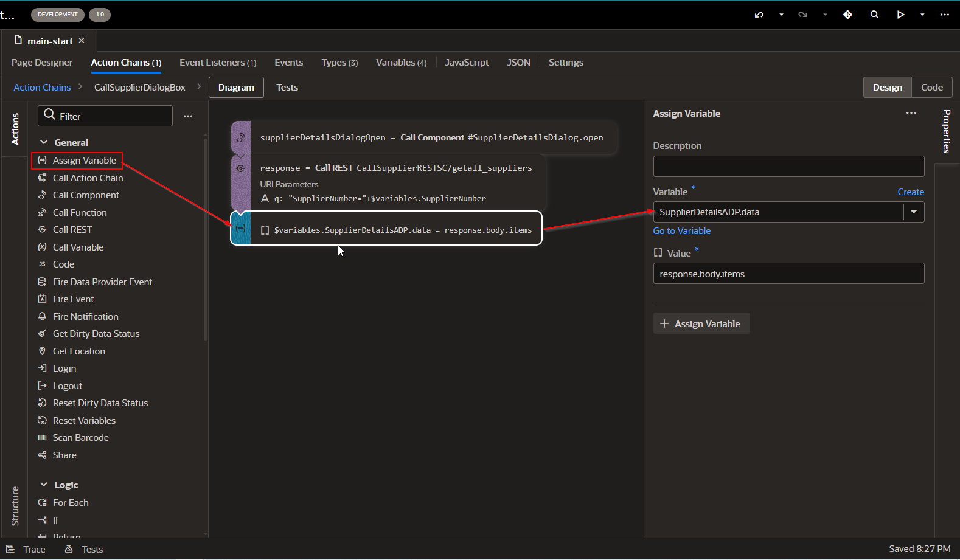Screen dimensions: 960x560
Task: Open the JavaScript tab
Action: 467,62
